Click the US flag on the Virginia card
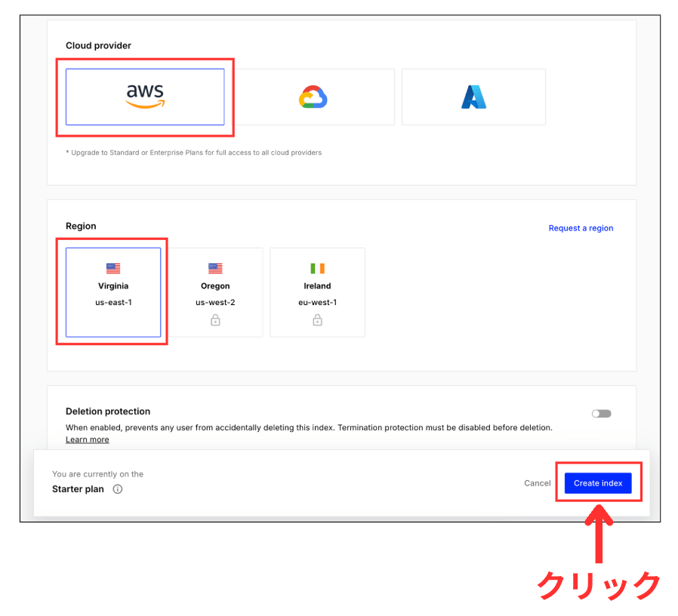 113,268
